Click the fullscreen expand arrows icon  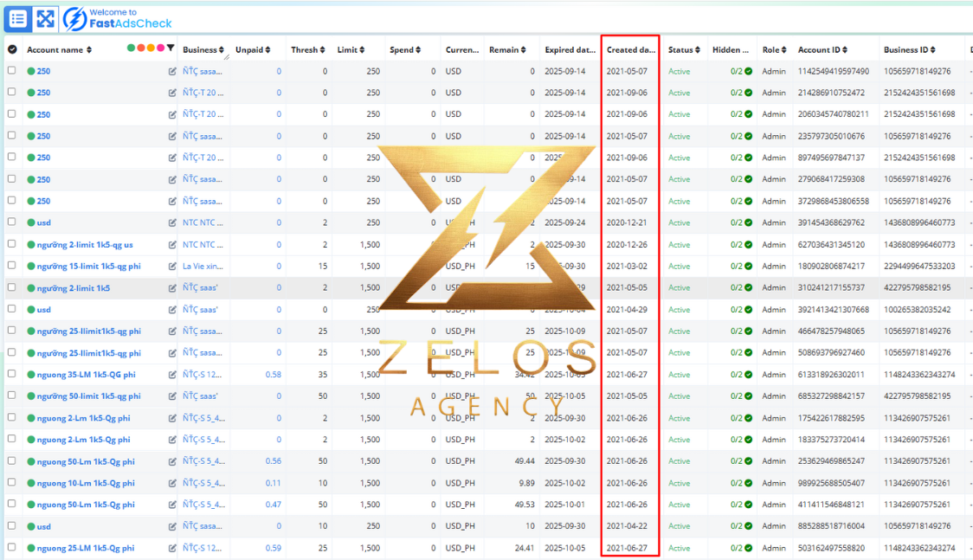[45, 19]
